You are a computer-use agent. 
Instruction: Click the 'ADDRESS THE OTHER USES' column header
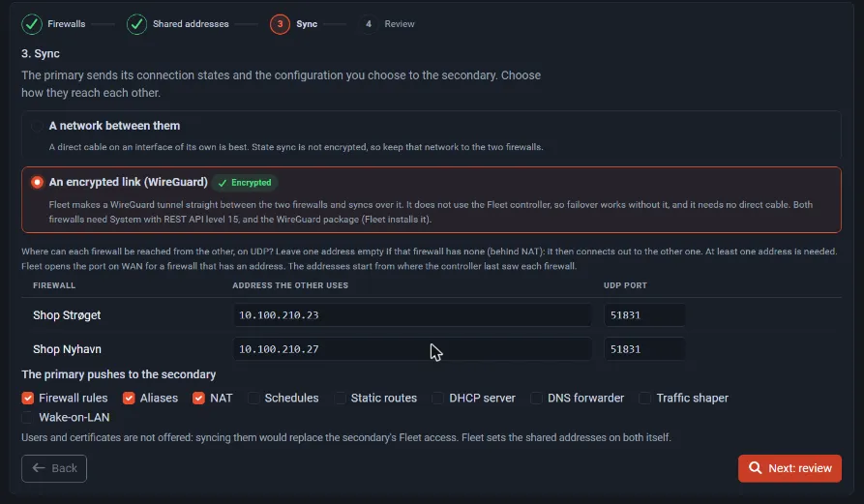(x=290, y=285)
